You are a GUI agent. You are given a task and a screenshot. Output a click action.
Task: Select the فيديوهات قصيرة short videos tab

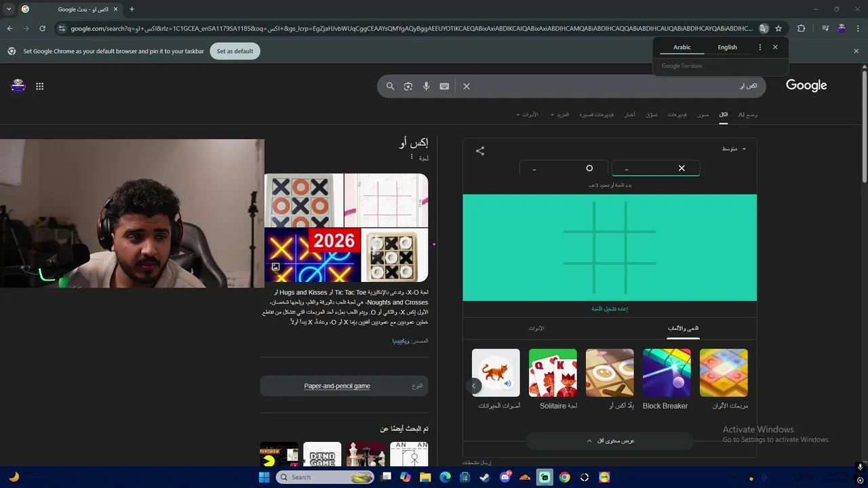596,115
